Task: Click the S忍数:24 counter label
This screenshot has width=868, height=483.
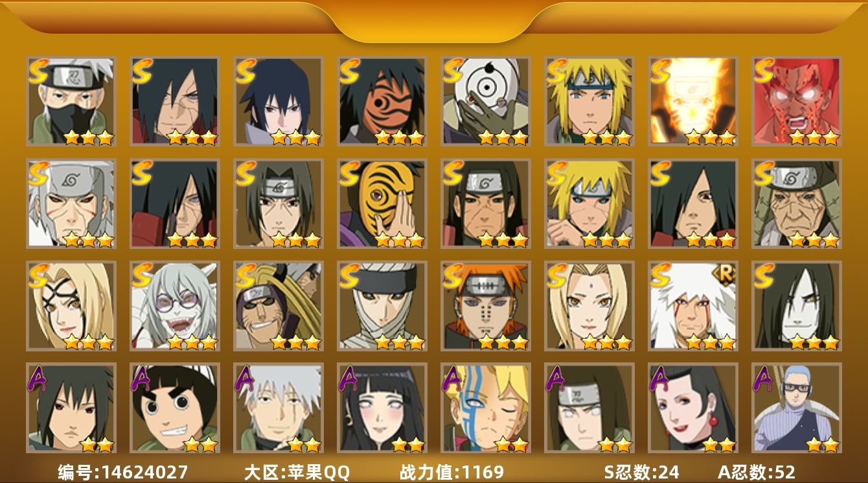Action: (641, 472)
